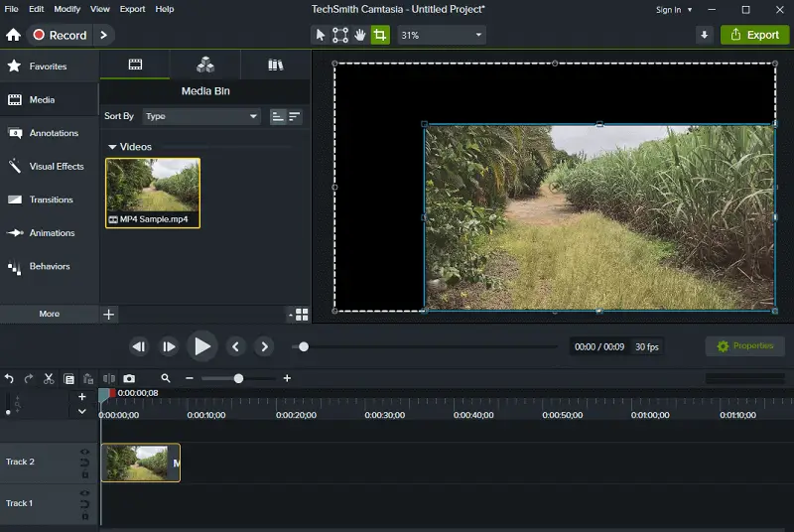Click the download arrow icon

(704, 35)
